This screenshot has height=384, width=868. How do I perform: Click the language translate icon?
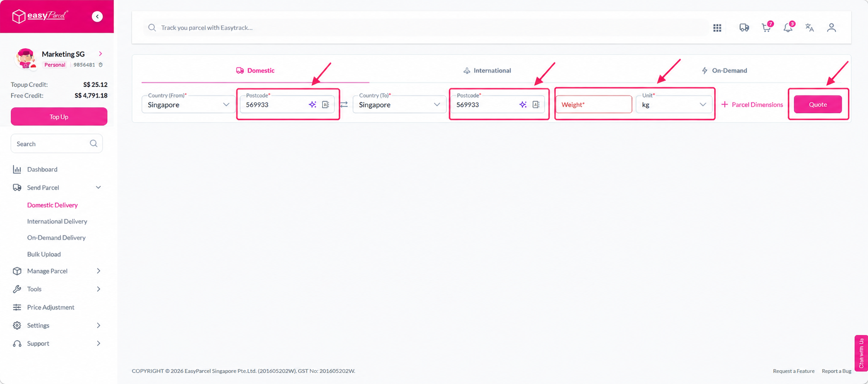point(810,28)
